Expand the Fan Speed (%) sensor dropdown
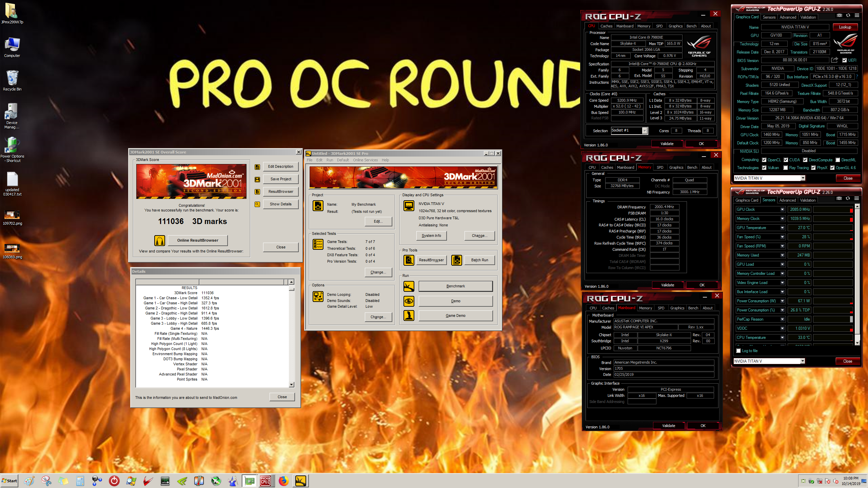The image size is (868, 488). [782, 237]
